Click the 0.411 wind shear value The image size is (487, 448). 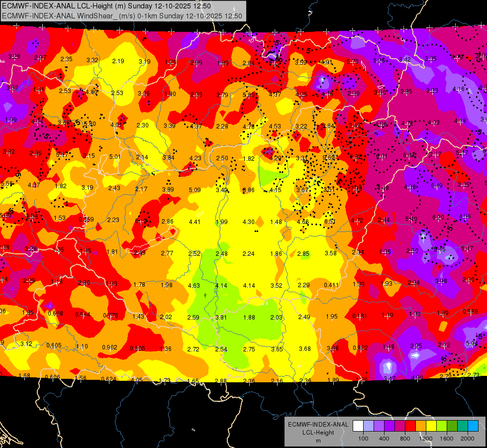[331, 285]
